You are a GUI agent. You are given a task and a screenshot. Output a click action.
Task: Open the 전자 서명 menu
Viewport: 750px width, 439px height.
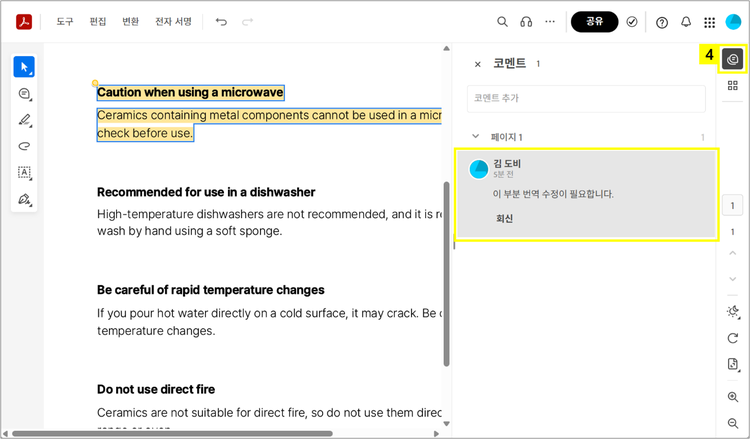(x=173, y=22)
